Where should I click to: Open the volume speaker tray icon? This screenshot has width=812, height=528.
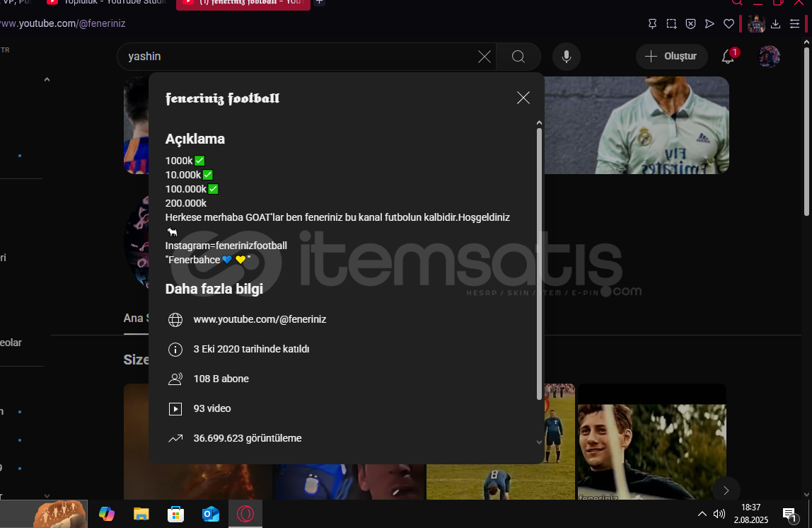(719, 514)
